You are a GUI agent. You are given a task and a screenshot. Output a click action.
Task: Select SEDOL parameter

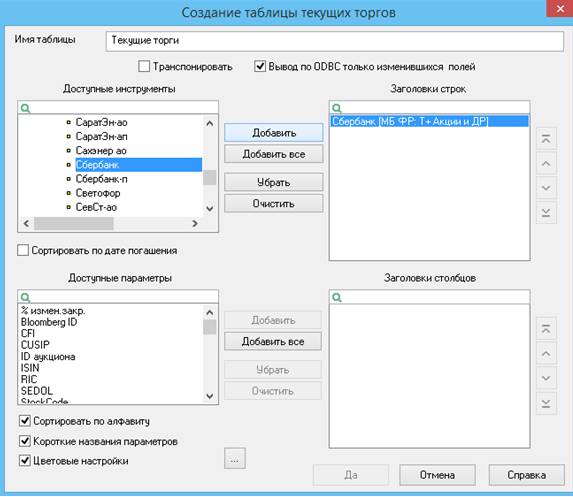[37, 391]
